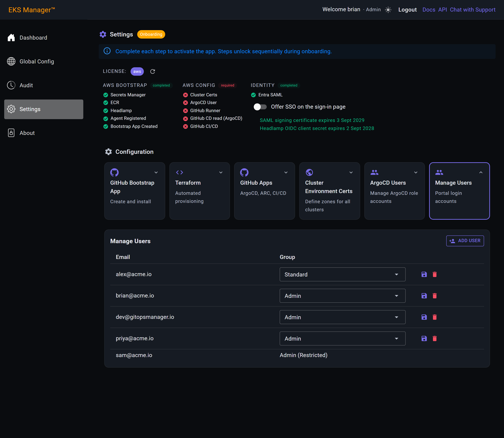Save changes for dev@gitopsmanager.io
Image resolution: width=504 pixels, height=438 pixels.
[x=424, y=317]
